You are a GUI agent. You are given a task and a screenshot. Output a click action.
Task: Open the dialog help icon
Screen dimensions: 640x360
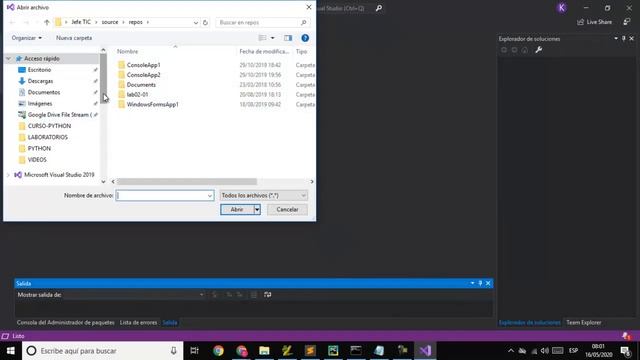305,38
